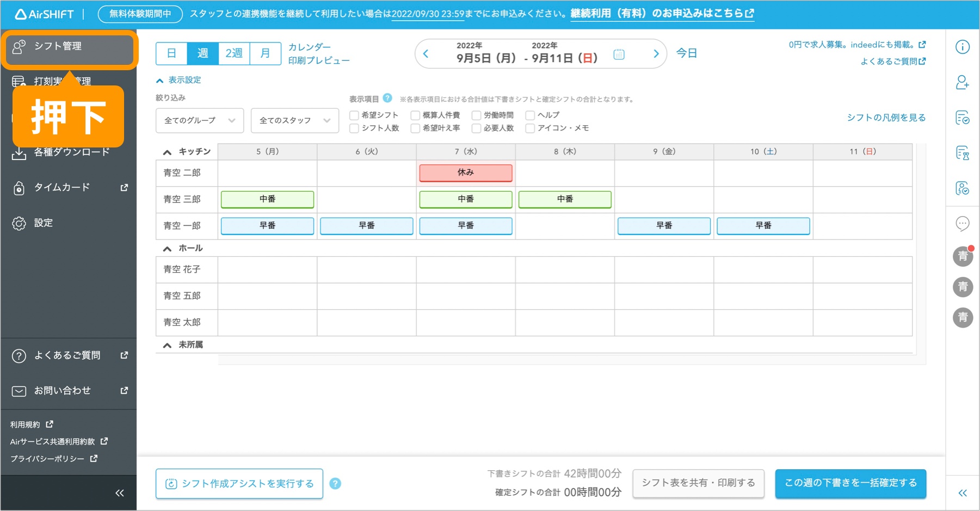Screen dimensions: 980x511
Task: Switch to the 2週 view tab
Action: coord(233,53)
